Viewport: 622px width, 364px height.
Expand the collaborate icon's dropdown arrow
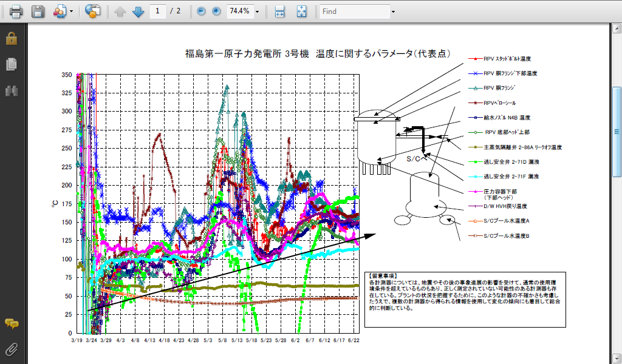click(x=72, y=12)
